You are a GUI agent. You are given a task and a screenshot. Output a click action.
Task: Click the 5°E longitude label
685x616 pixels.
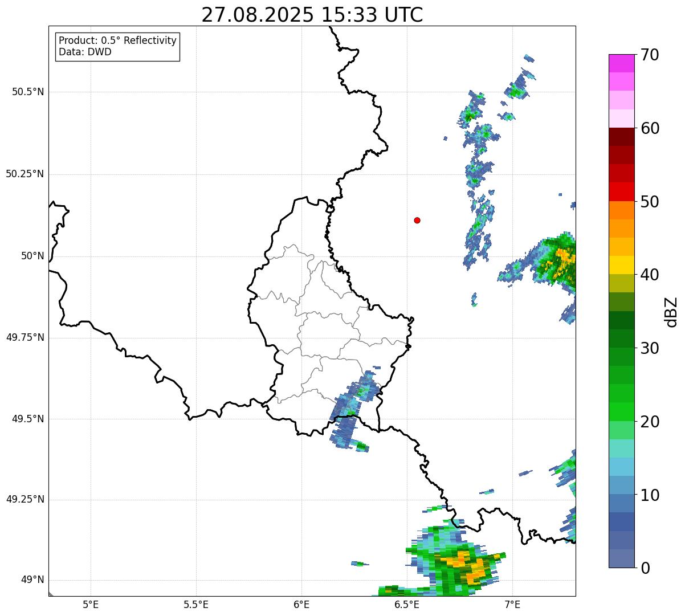point(91,604)
